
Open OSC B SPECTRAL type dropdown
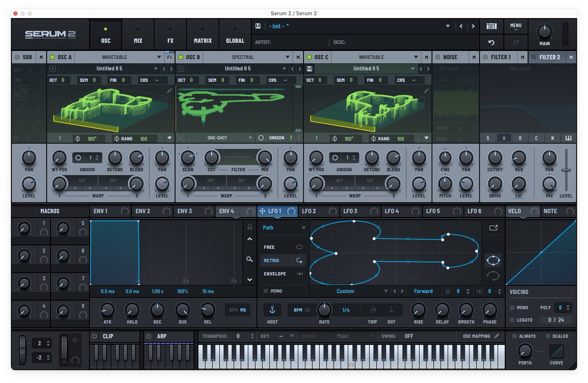pyautogui.click(x=248, y=57)
